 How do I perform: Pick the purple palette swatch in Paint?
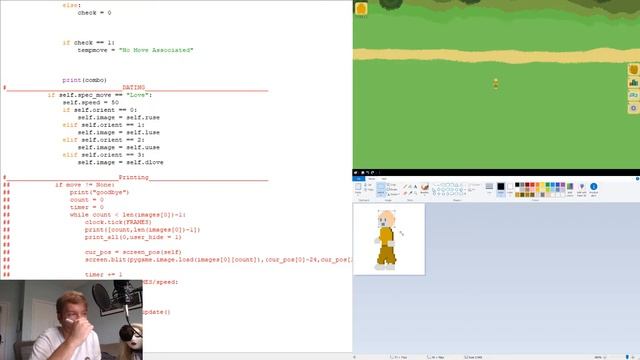pyautogui.click(x=563, y=185)
